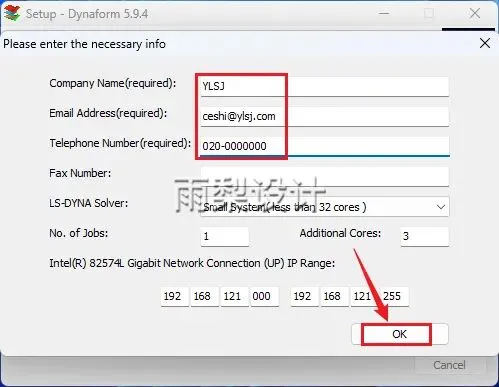Click the Company Name input field
Screen dimensions: 499x387
point(325,87)
